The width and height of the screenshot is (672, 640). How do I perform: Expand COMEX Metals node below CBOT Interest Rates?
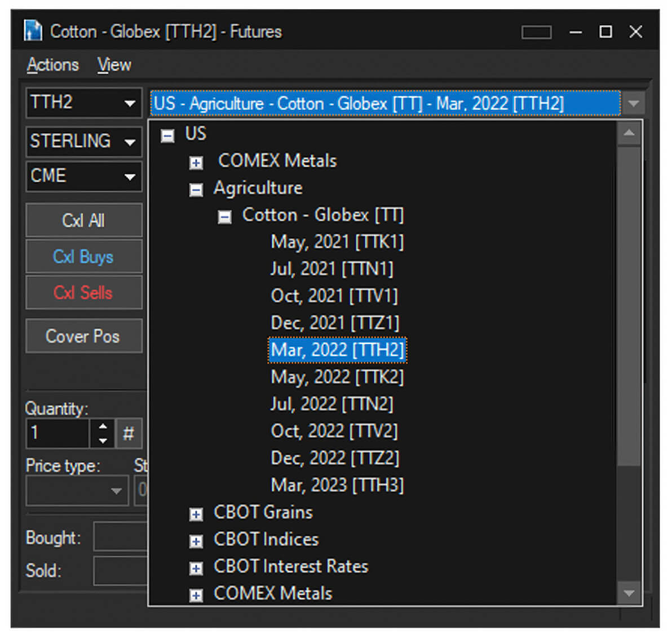click(196, 595)
